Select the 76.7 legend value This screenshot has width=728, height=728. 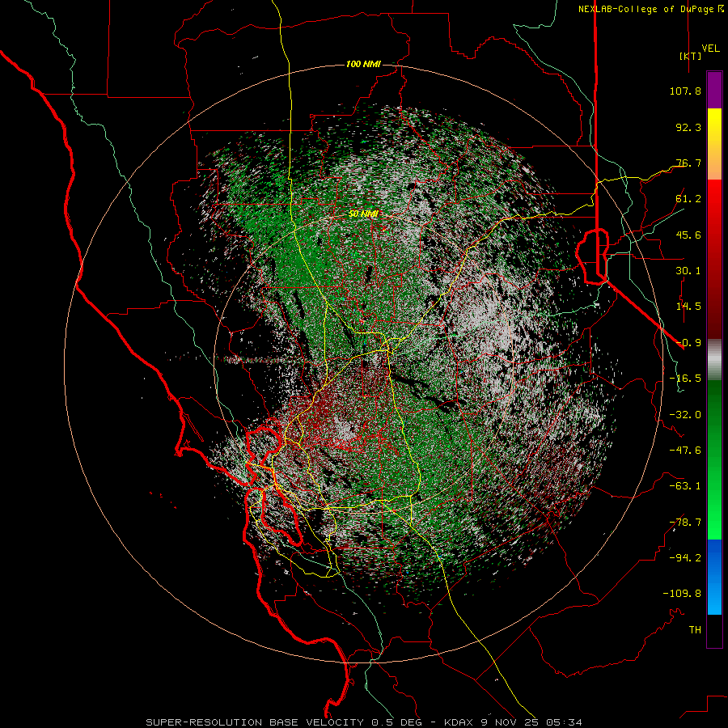coord(688,163)
